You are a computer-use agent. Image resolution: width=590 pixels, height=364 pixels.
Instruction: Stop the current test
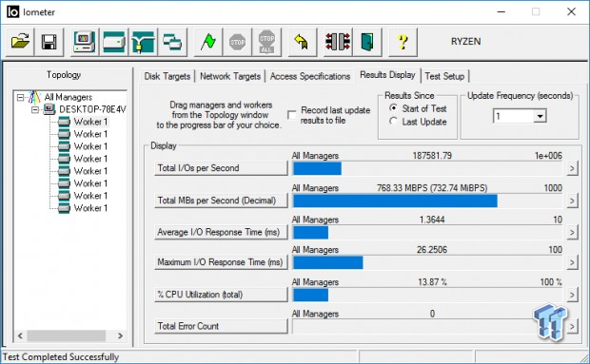tap(238, 42)
